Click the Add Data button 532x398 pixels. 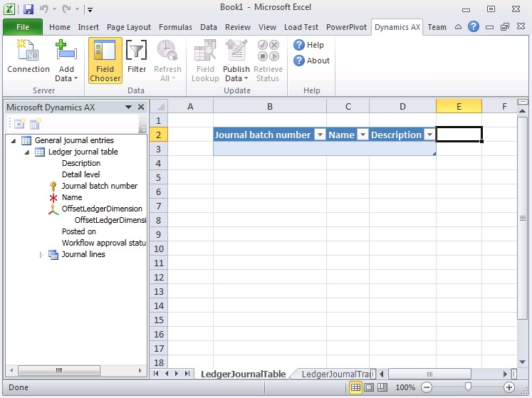66,61
